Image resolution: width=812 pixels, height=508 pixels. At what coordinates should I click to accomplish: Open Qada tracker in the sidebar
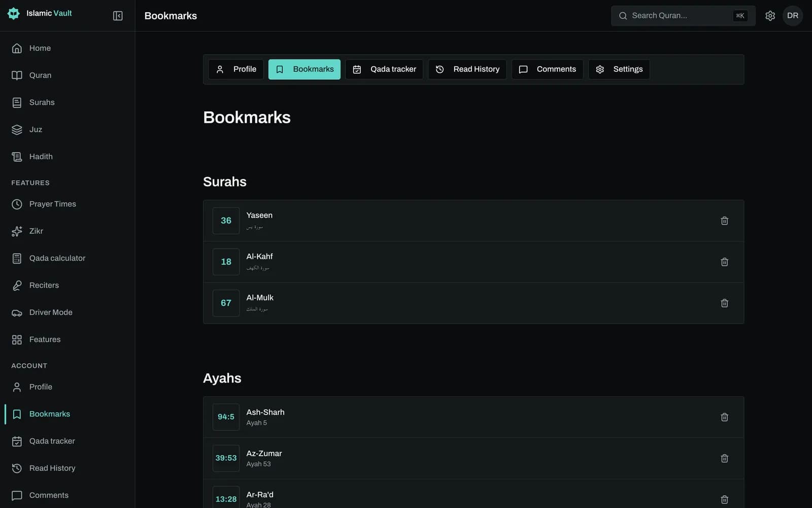tap(67, 441)
